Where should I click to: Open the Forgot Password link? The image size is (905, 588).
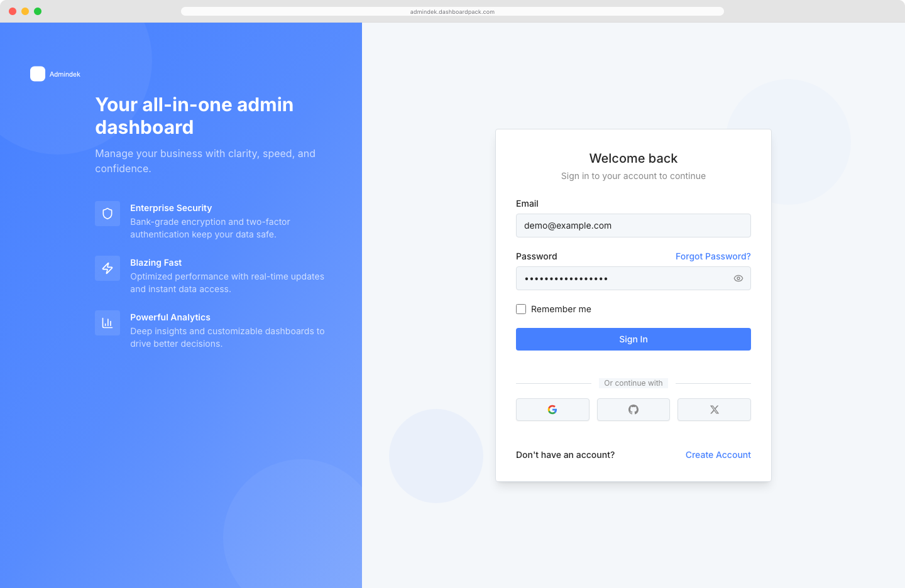(713, 256)
